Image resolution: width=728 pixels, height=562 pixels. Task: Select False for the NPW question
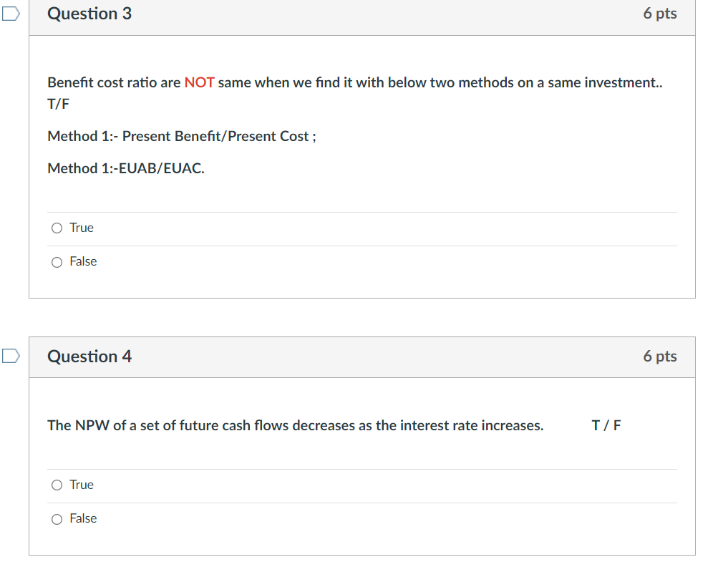point(57,519)
